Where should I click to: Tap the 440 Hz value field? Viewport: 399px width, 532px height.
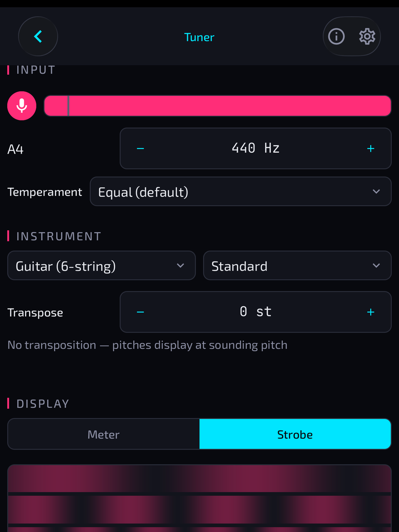pyautogui.click(x=255, y=148)
